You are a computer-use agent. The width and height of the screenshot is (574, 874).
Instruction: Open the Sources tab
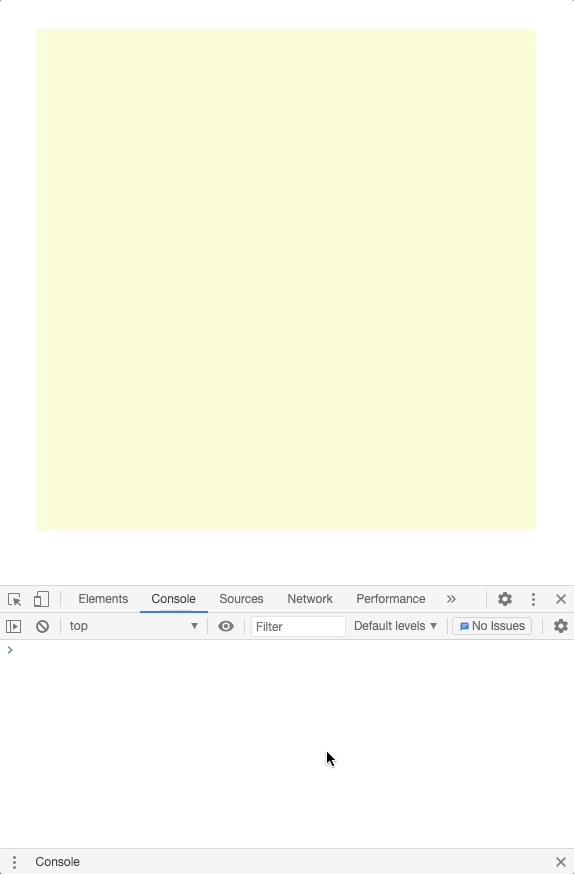coord(241,599)
